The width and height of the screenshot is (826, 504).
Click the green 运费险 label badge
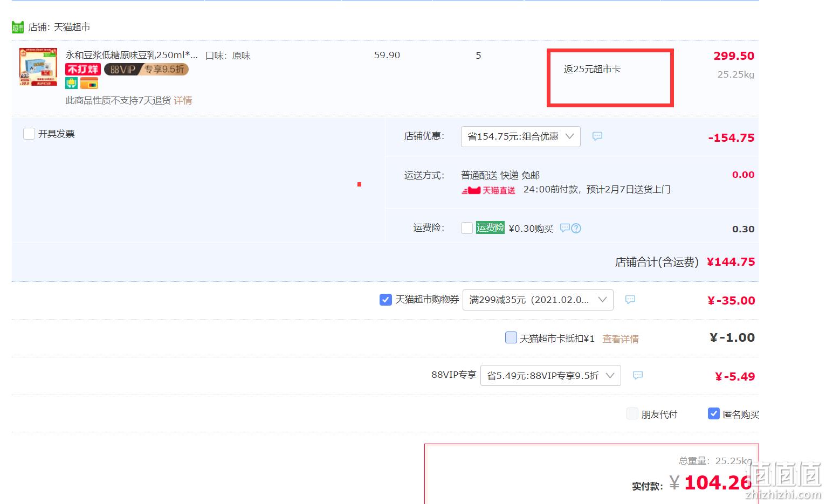490,227
